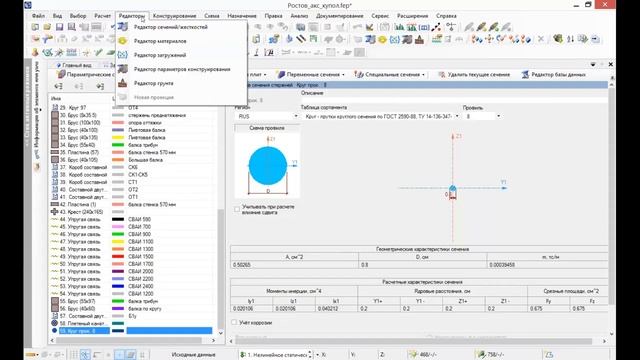The image size is (640, 360).
Task: Click Удалить текущее сечение button
Action: click(474, 75)
